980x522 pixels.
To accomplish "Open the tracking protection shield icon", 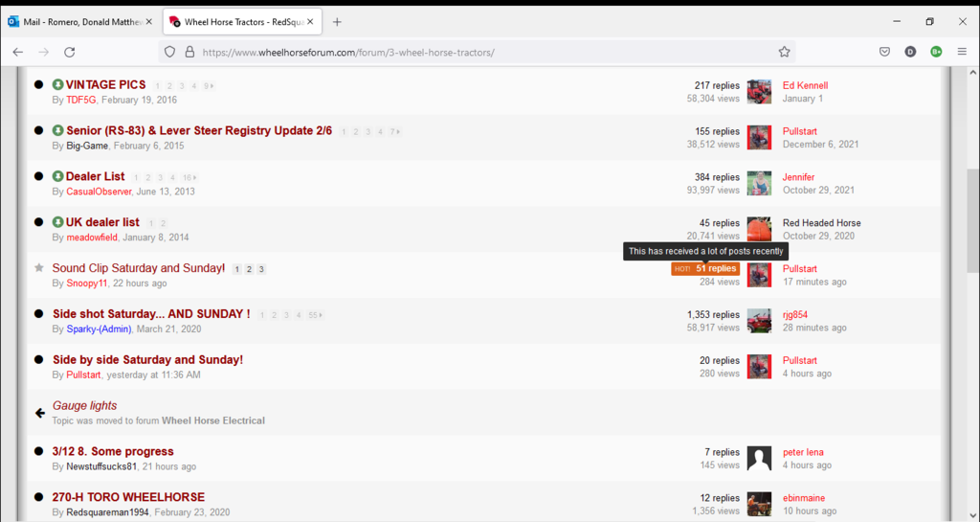I will [170, 52].
